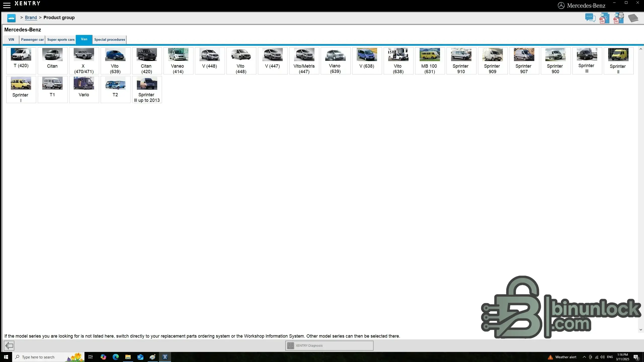Viewport: 644px width, 362px height.
Task: Open the PDF print document icon
Action: point(619,18)
